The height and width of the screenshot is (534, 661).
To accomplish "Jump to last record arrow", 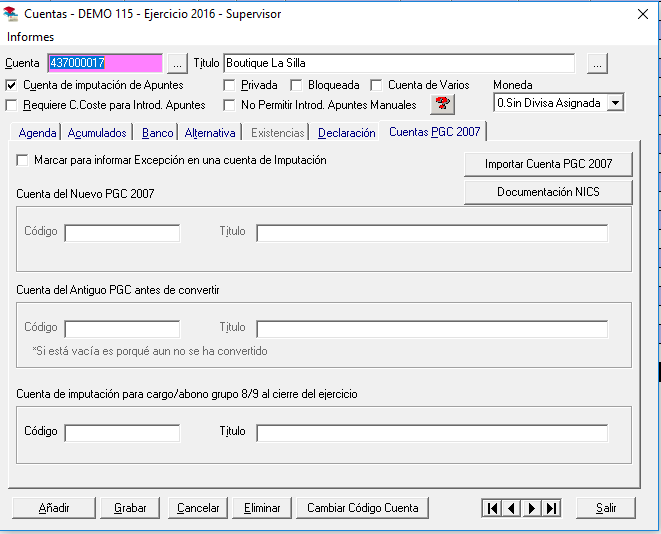I will [551, 508].
